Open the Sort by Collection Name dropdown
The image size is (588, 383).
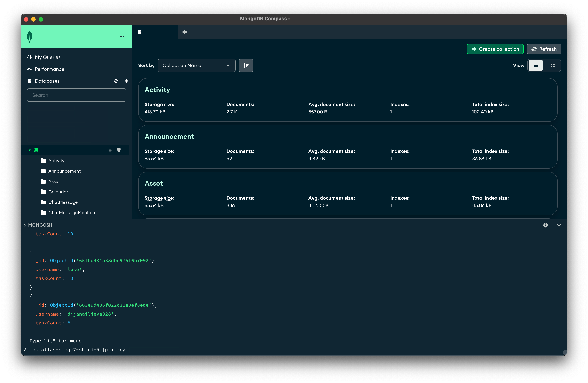[196, 65]
